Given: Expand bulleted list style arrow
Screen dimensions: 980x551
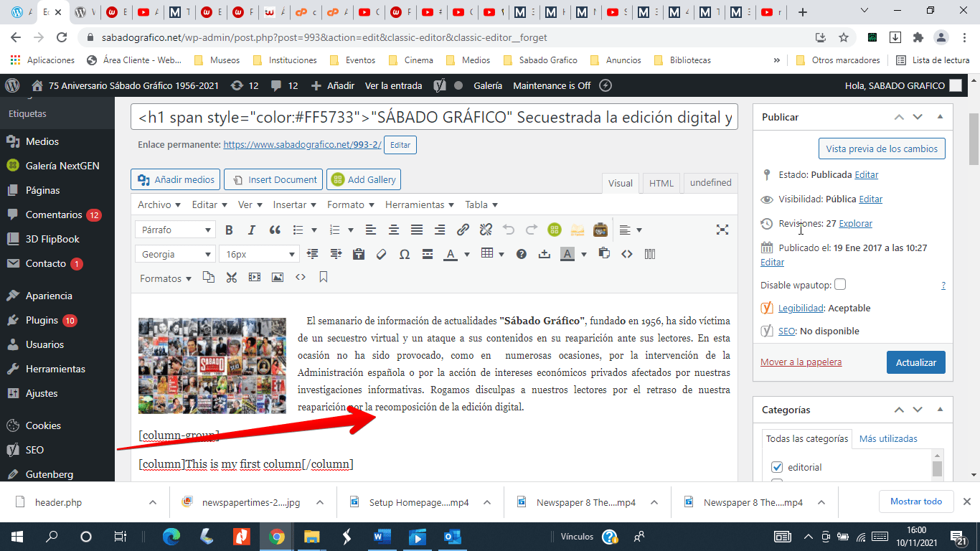Looking at the screenshot, I should coord(314,230).
